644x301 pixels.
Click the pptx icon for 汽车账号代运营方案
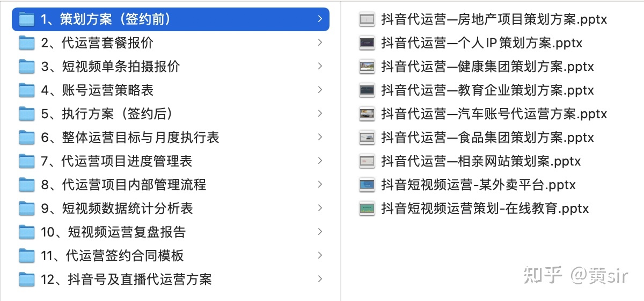(367, 114)
